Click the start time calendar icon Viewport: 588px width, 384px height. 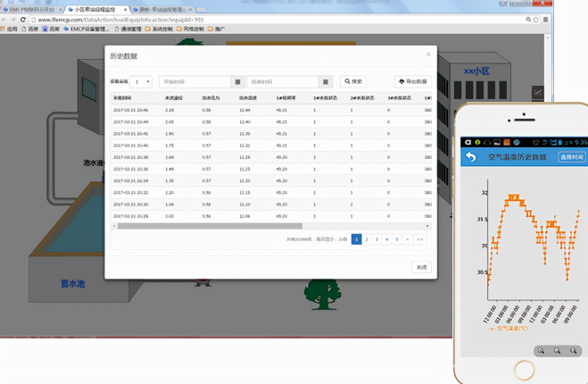[237, 81]
